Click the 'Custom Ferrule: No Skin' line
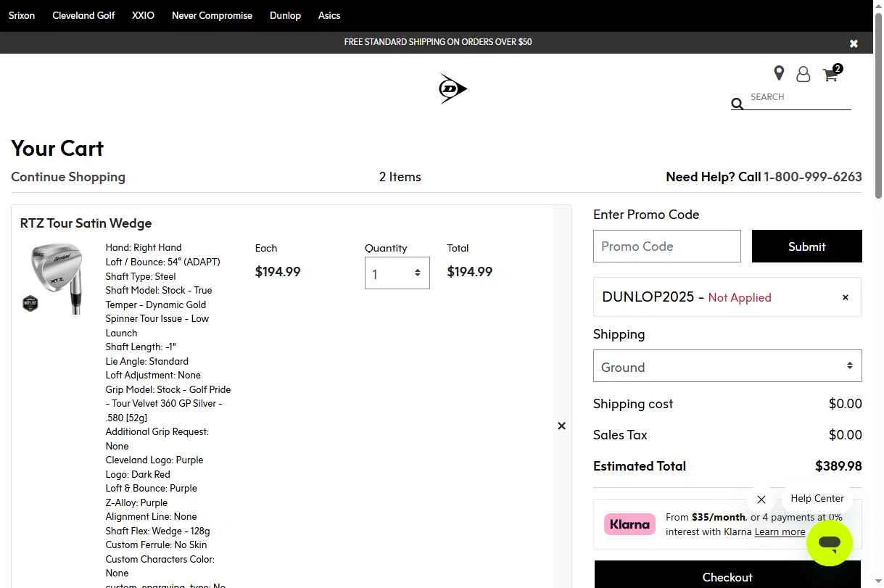This screenshot has height=588, width=884. [156, 544]
